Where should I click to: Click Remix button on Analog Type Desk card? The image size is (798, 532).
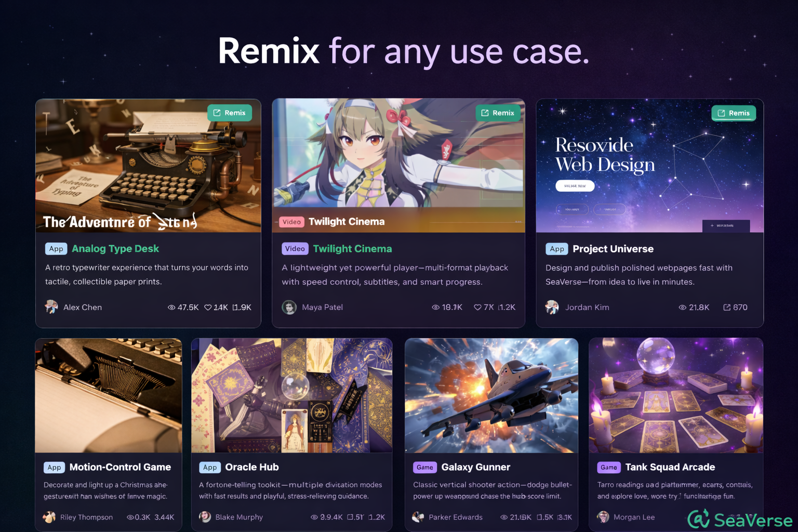click(230, 113)
